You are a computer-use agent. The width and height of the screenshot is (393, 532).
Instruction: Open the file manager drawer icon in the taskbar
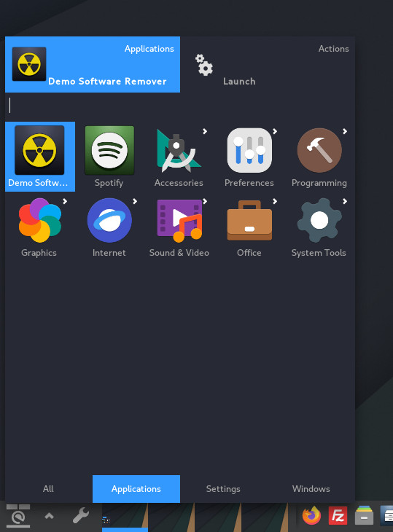coord(364,516)
